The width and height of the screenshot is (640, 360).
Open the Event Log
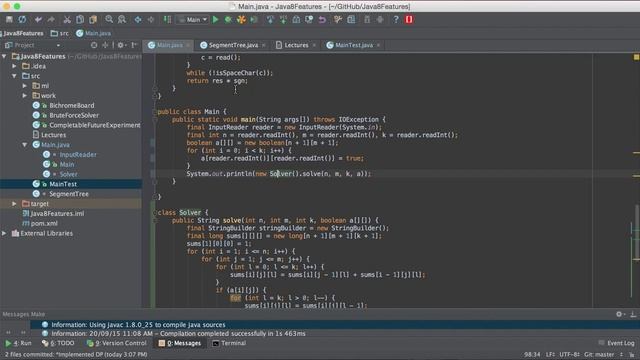tap(617, 343)
